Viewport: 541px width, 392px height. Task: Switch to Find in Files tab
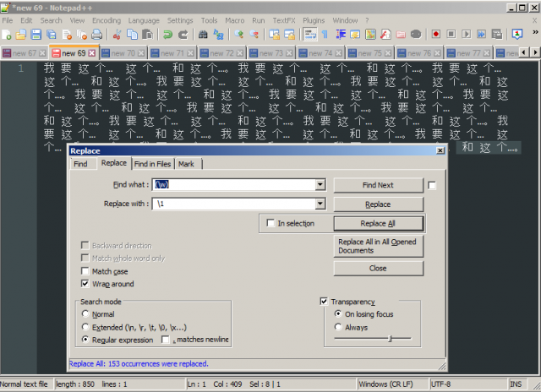tap(152, 164)
